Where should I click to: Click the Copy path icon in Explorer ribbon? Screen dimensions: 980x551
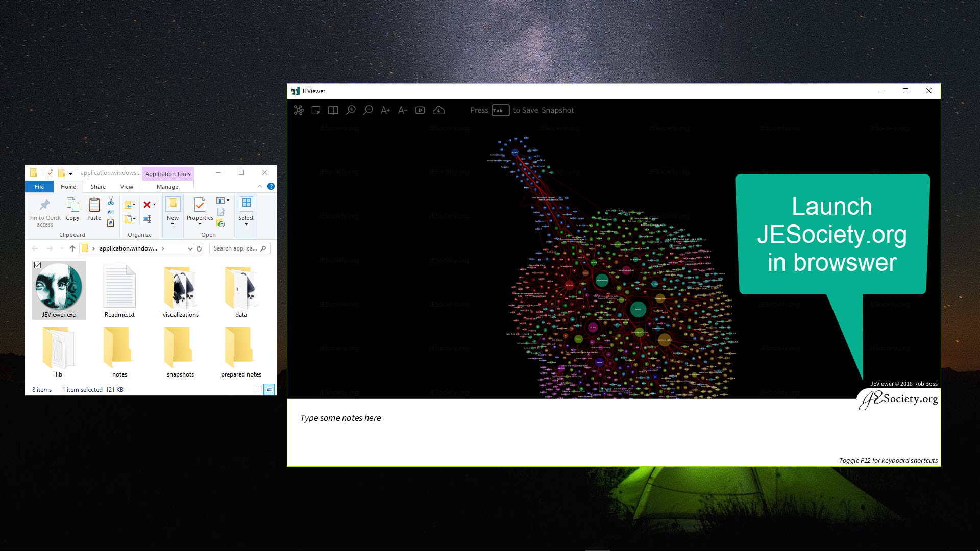(111, 212)
